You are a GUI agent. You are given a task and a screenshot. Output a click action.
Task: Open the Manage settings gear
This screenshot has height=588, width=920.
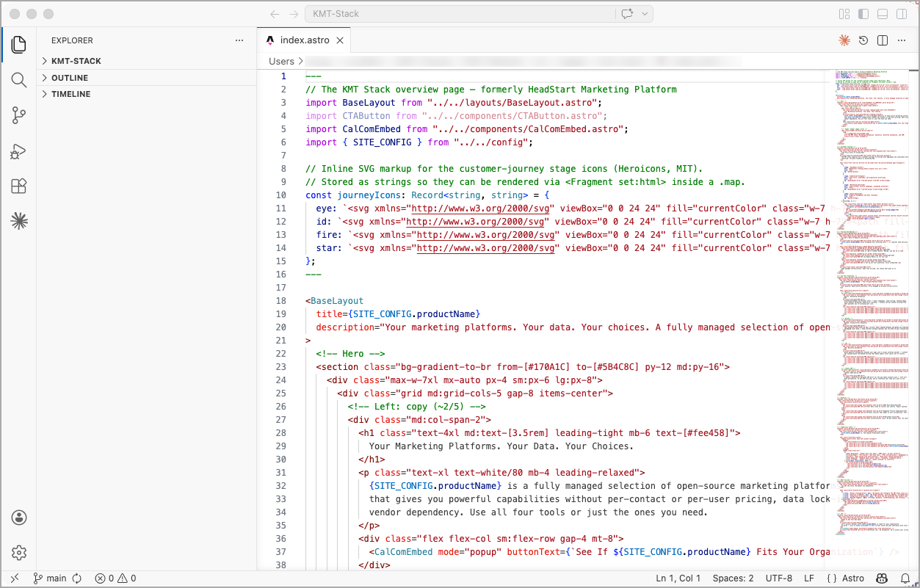[x=19, y=553]
